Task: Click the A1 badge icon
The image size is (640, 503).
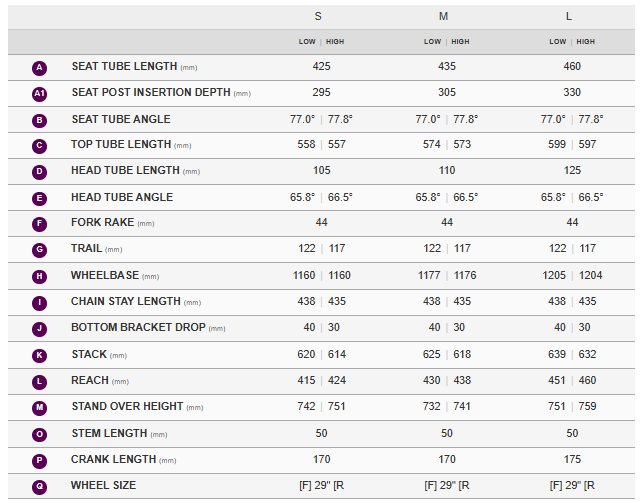Action: click(x=39, y=94)
